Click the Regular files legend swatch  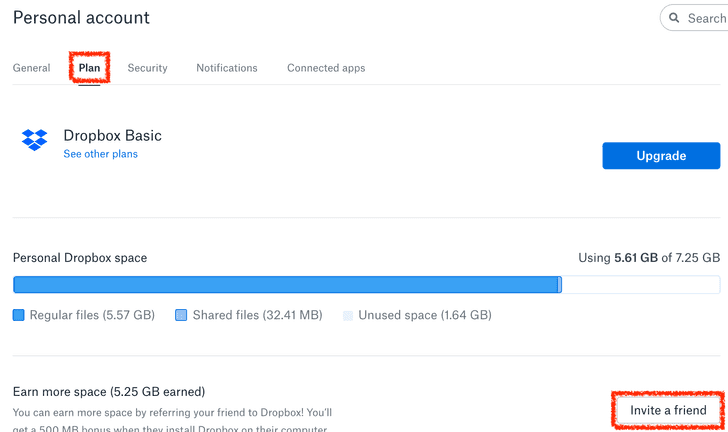tap(18, 315)
